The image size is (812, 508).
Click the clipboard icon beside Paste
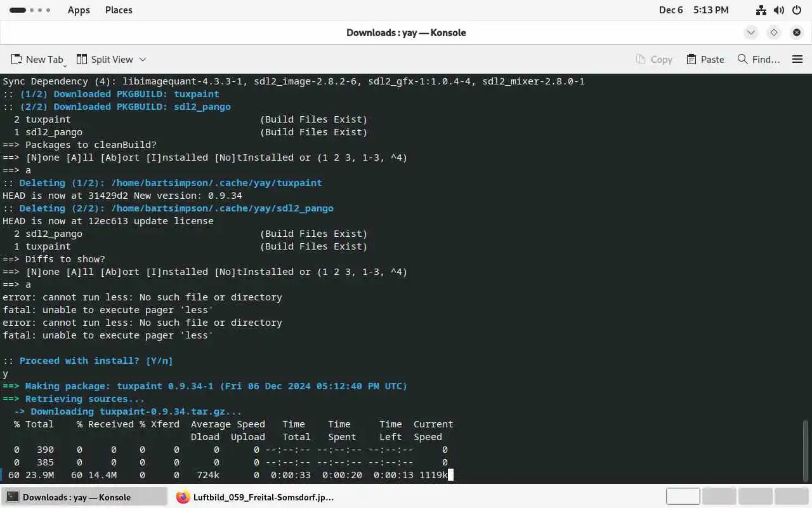[x=691, y=59]
